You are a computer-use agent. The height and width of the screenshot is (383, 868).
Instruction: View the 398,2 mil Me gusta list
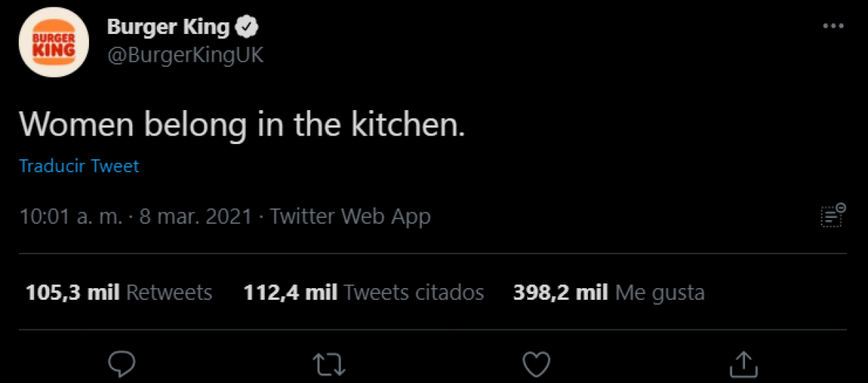tap(608, 292)
